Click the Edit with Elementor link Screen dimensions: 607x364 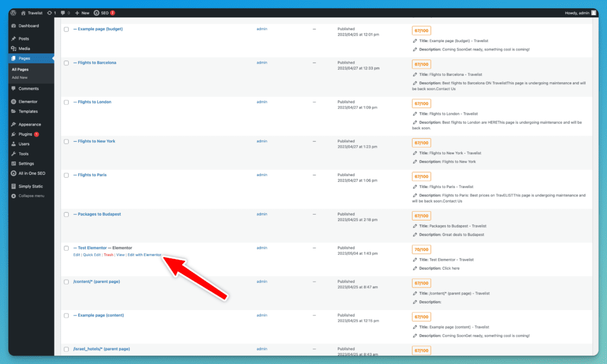[x=144, y=255]
